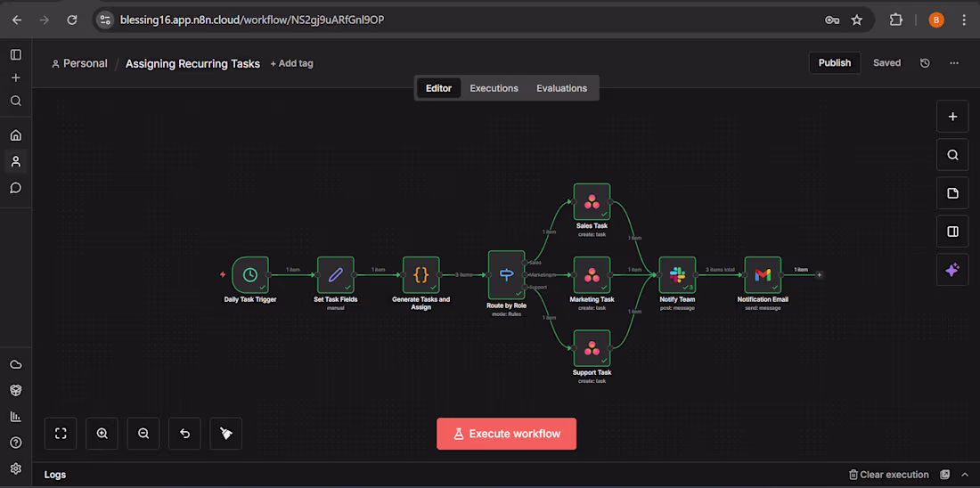The image size is (980, 488).
Task: Open the Set Task Fields node
Action: coord(336,274)
